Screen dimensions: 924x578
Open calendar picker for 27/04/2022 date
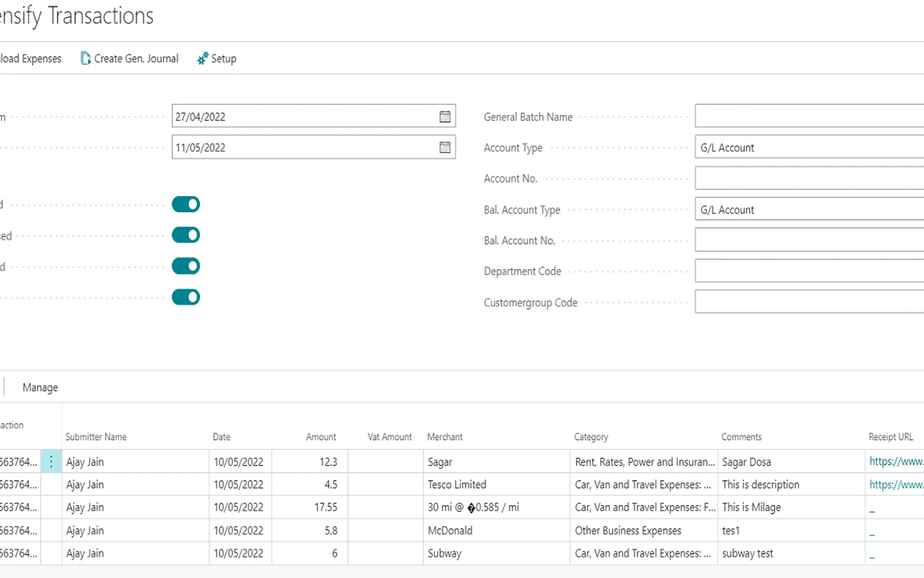pos(445,116)
